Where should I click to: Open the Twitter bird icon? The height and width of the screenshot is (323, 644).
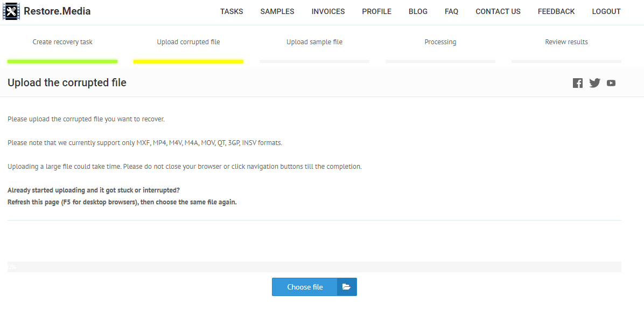594,83
